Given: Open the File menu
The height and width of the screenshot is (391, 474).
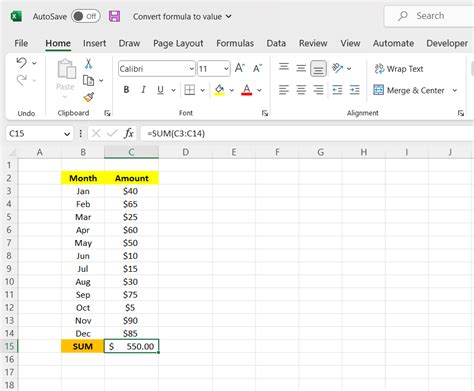Looking at the screenshot, I should pos(21,43).
